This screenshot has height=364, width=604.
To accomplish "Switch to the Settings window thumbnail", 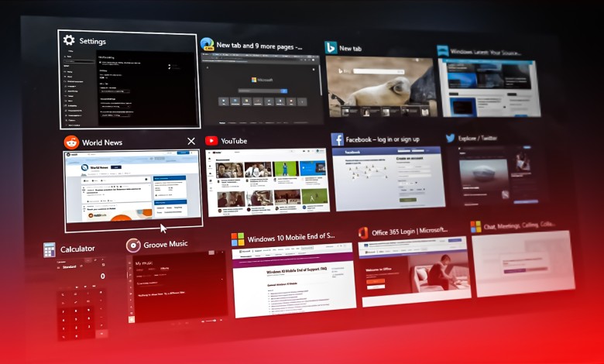I will coord(129,89).
